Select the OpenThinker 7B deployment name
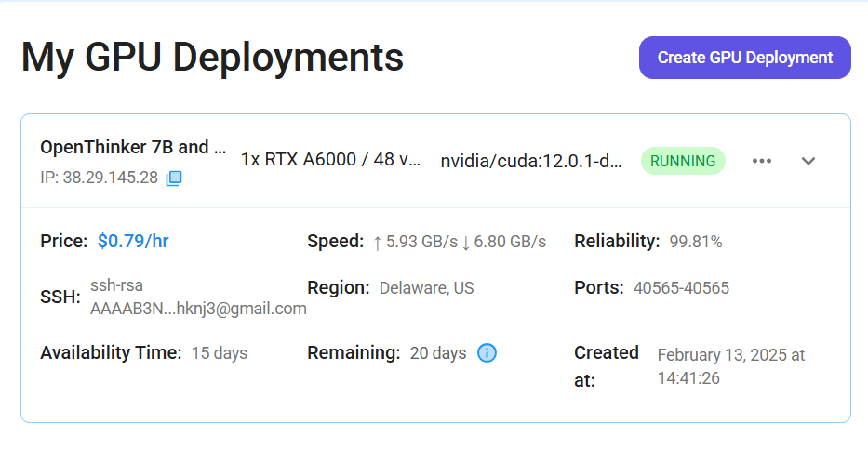 (133, 147)
